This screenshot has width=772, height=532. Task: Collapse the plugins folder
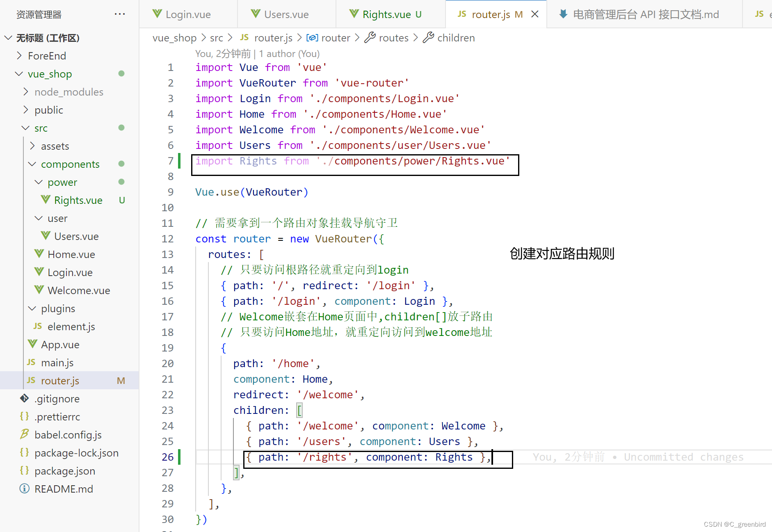(32, 308)
